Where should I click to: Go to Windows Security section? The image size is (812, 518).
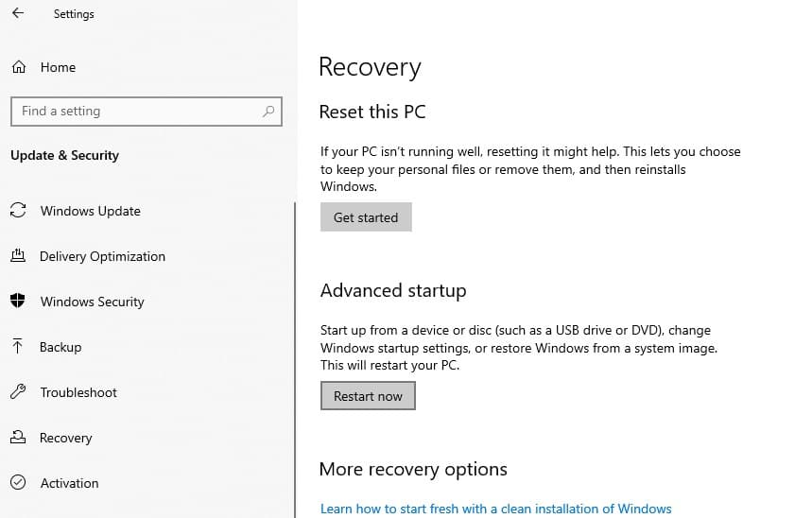tap(92, 302)
